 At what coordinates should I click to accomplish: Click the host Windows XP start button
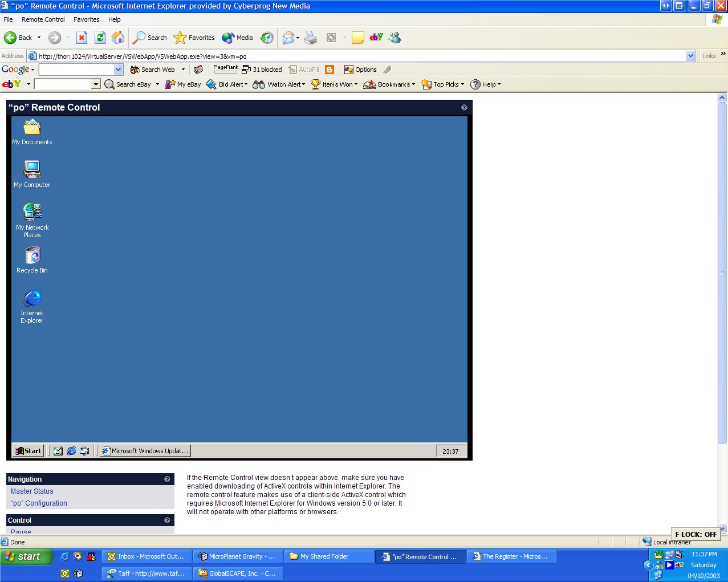click(26, 556)
